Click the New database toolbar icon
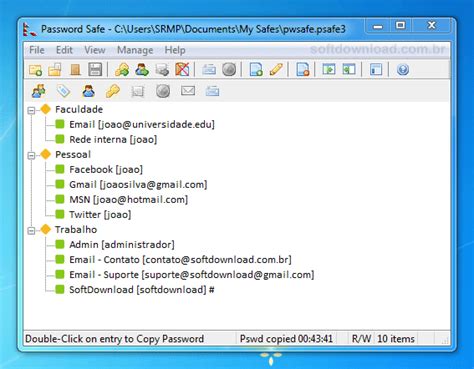The height and width of the screenshot is (369, 474). [x=35, y=70]
